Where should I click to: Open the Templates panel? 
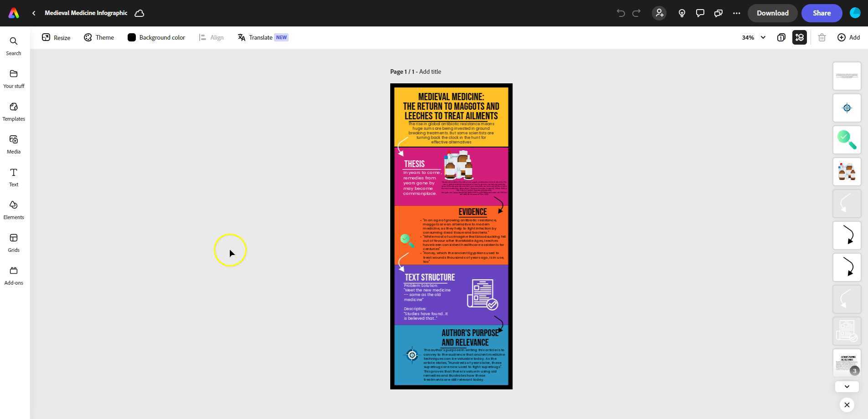click(x=13, y=111)
